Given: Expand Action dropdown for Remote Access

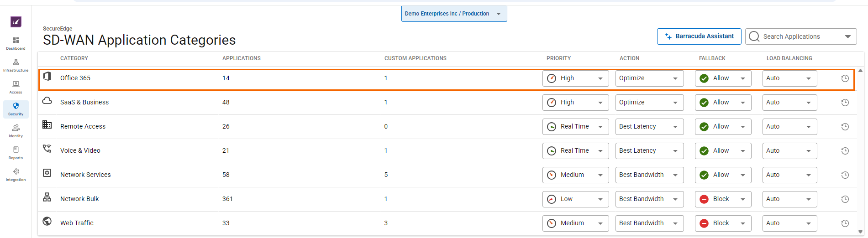Looking at the screenshot, I should [649, 127].
